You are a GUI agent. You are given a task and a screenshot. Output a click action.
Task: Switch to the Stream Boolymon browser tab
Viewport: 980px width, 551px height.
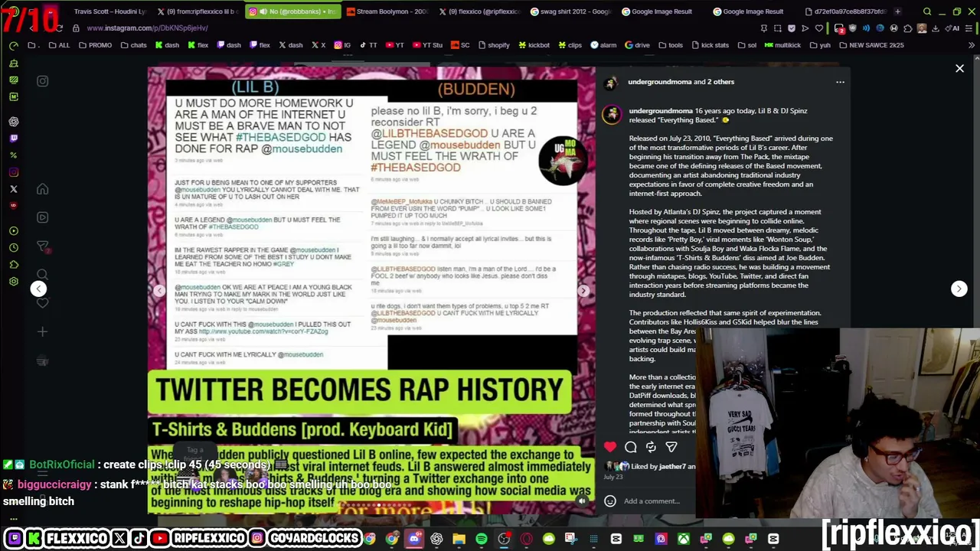[388, 11]
